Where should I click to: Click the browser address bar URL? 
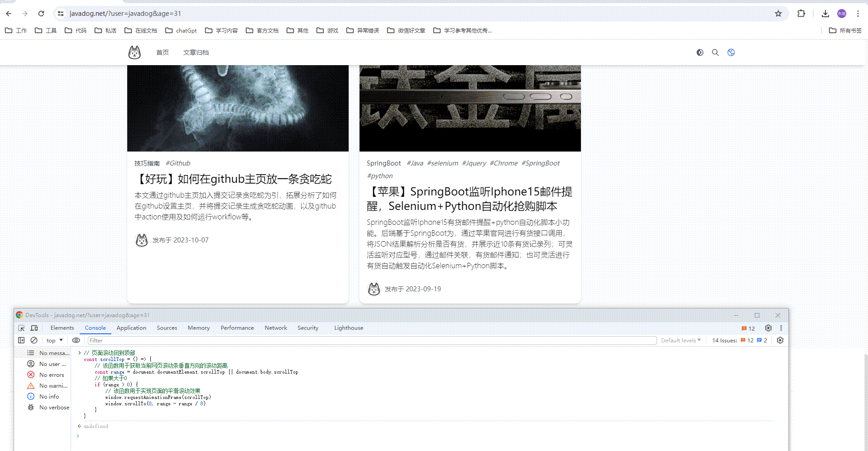[x=125, y=14]
